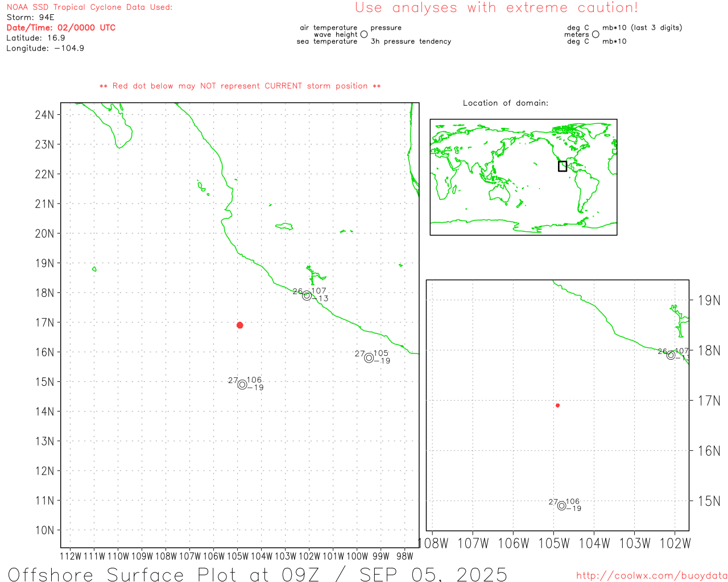Click the 98W longitude label on main map
The width and height of the screenshot is (728, 582).
click(405, 556)
